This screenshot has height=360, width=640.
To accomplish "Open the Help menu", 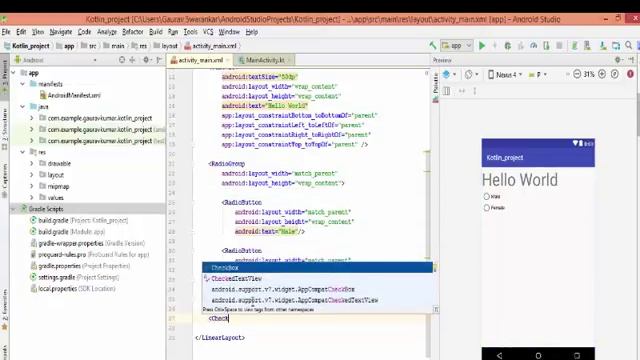I will click(x=251, y=32).
